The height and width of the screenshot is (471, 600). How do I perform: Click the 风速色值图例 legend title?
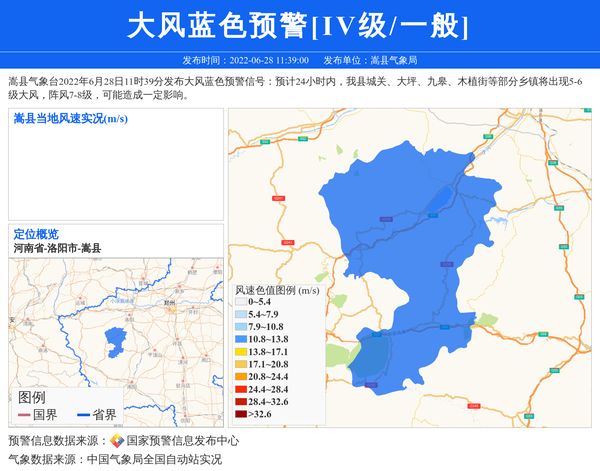point(277,290)
